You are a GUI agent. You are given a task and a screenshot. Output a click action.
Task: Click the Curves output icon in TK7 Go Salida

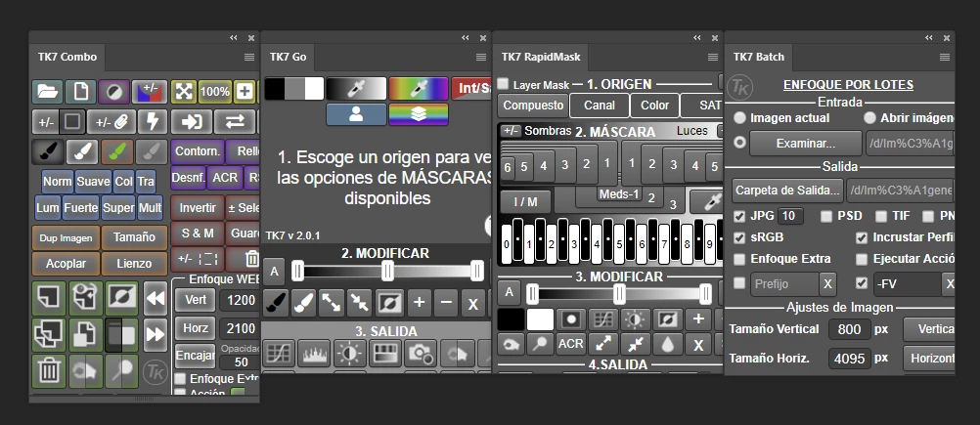pos(279,354)
